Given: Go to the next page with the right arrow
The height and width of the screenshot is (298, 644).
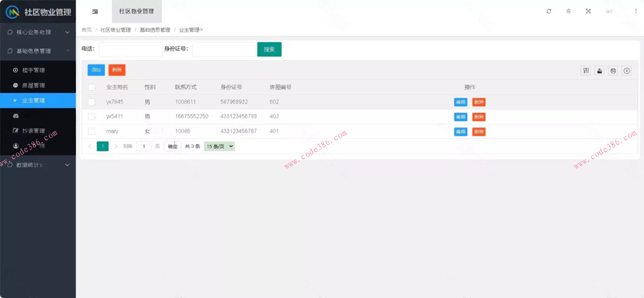Looking at the screenshot, I should 116,146.
